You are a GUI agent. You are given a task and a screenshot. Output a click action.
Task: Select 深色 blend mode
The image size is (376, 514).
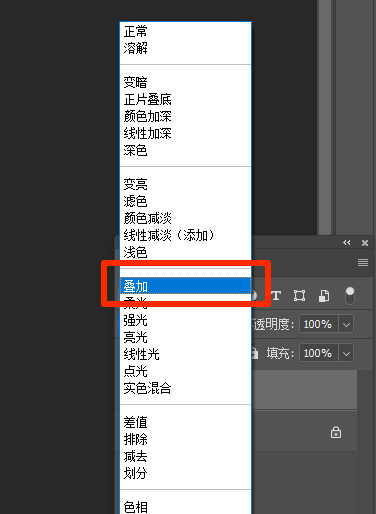[x=185, y=150]
